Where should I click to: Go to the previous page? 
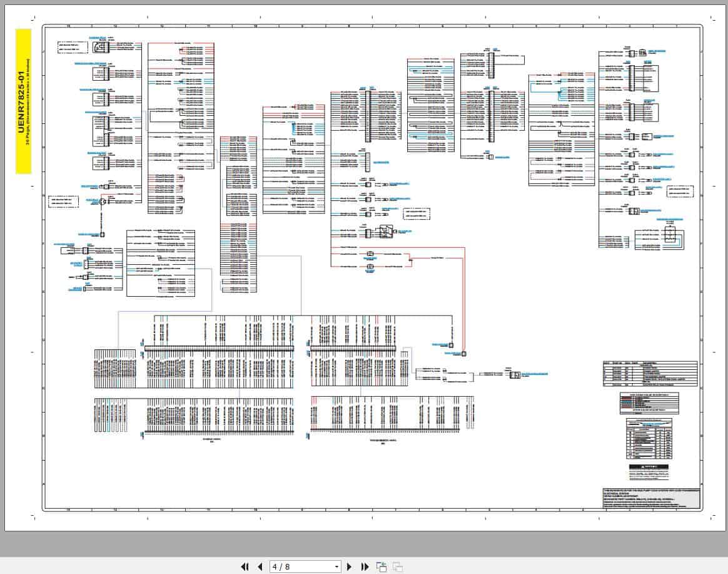pos(260,566)
